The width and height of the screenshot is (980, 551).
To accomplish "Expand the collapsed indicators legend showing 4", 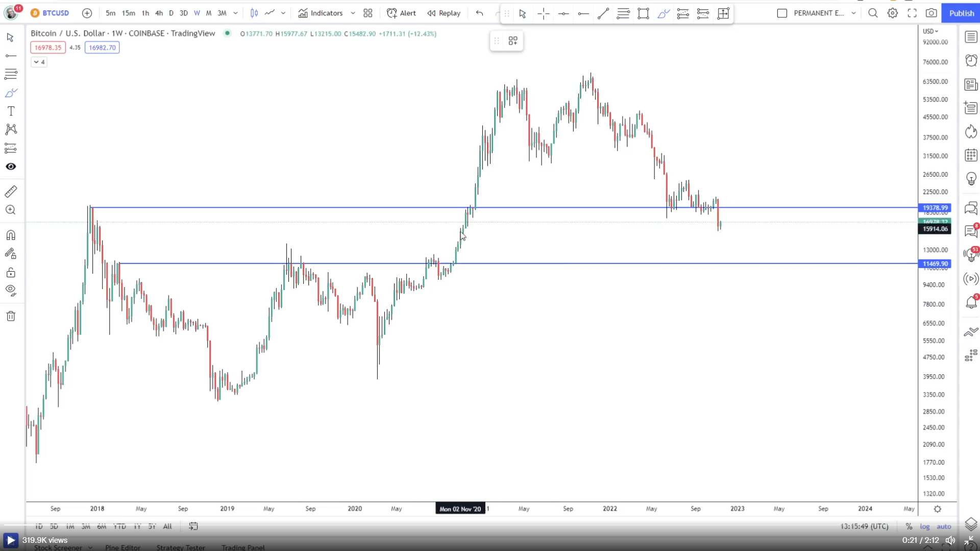I will [39, 62].
